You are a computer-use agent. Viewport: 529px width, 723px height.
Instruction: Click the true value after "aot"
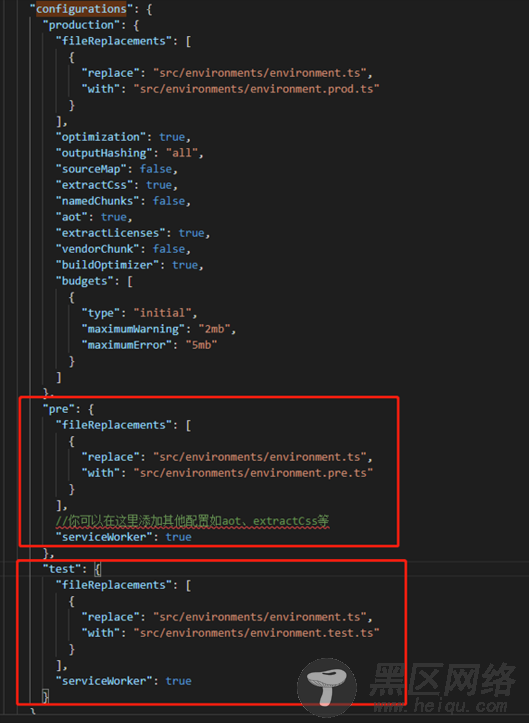pyautogui.click(x=114, y=217)
